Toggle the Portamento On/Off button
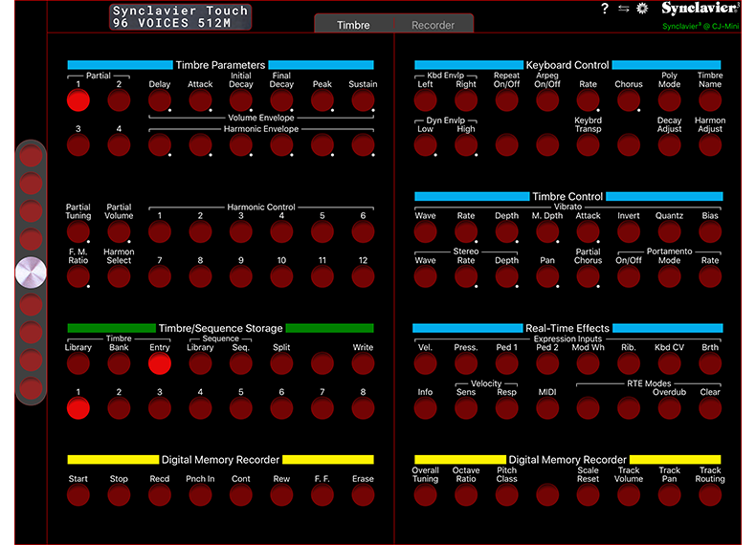The width and height of the screenshot is (756, 545). (x=629, y=277)
